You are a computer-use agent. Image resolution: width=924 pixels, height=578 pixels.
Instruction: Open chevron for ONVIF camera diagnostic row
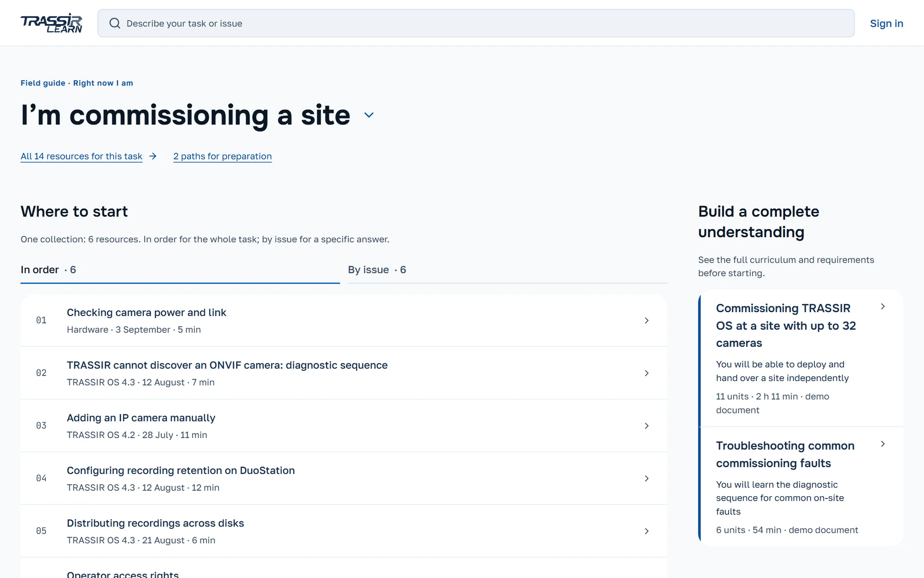click(646, 373)
